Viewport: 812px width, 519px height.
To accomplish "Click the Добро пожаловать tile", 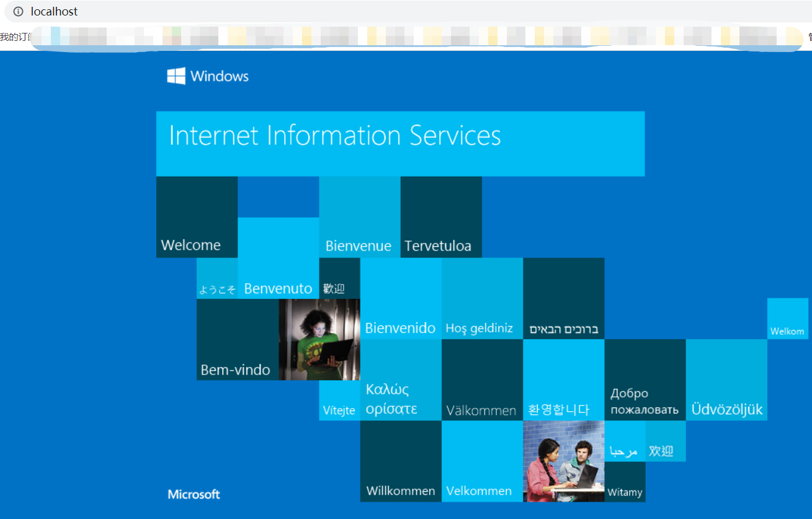I will click(645, 380).
